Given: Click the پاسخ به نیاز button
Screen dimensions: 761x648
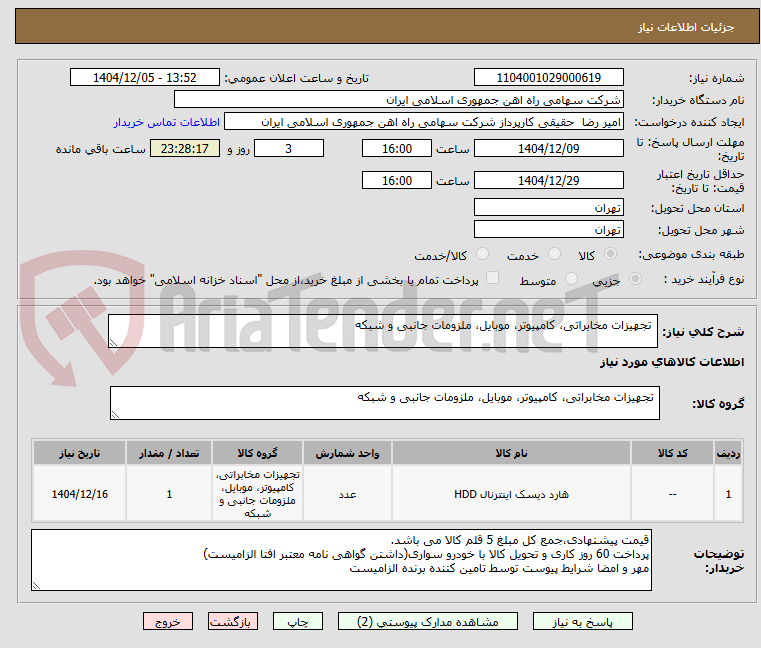Looking at the screenshot, I should click(582, 621).
